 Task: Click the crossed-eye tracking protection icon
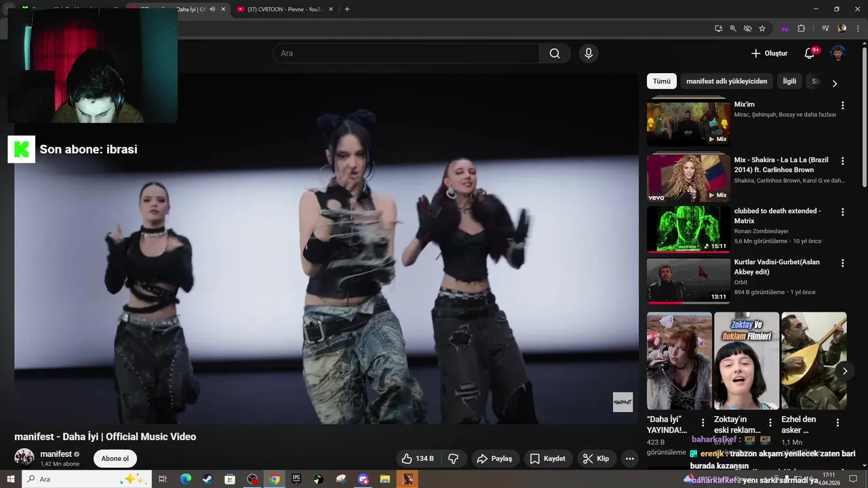747,28
